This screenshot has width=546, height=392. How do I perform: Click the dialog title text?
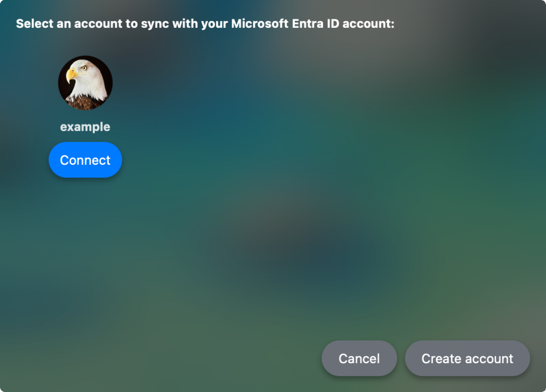[205, 23]
